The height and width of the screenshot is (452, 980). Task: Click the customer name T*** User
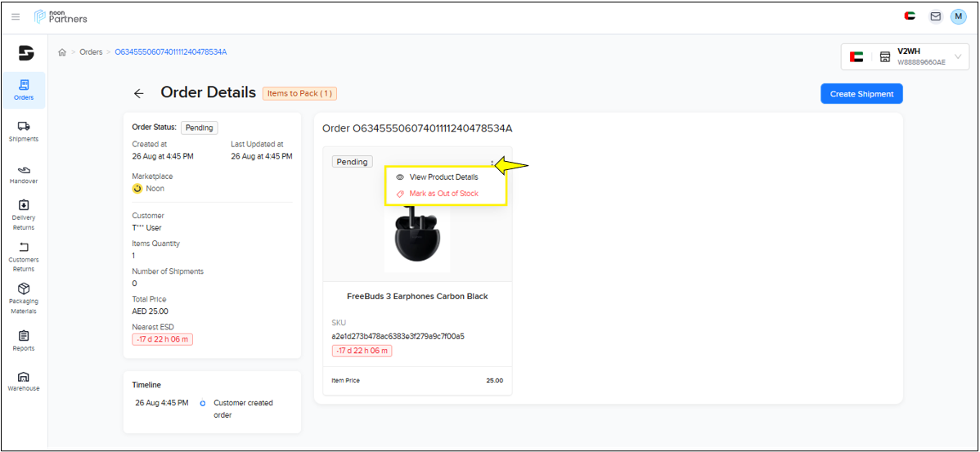pos(146,228)
